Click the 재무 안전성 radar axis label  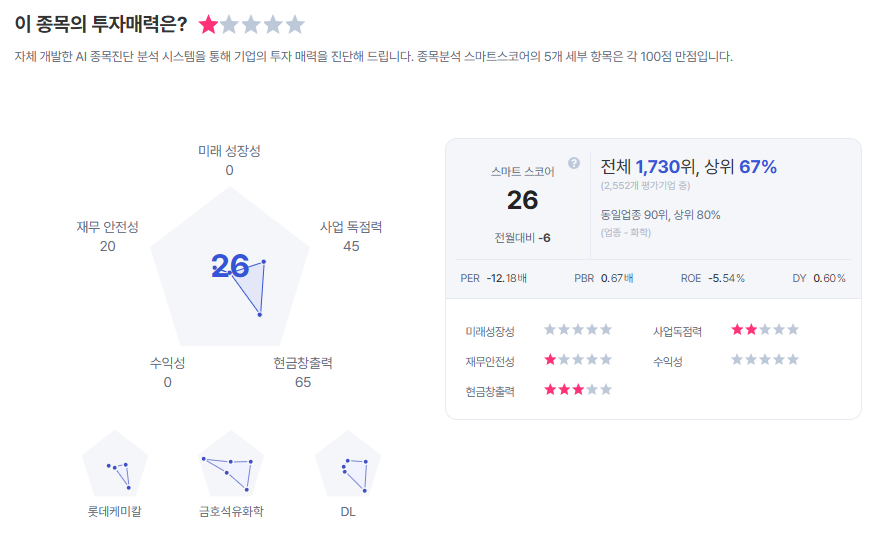coord(108,227)
